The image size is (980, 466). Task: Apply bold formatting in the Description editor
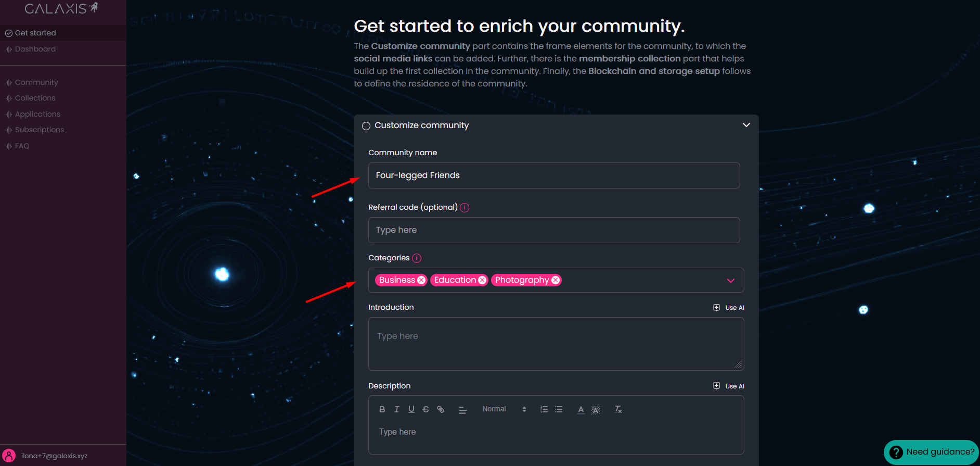pyautogui.click(x=382, y=409)
